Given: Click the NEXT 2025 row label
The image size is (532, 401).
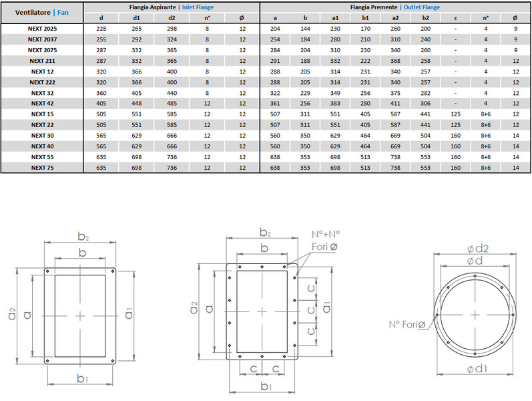Looking at the screenshot, I should point(42,29).
